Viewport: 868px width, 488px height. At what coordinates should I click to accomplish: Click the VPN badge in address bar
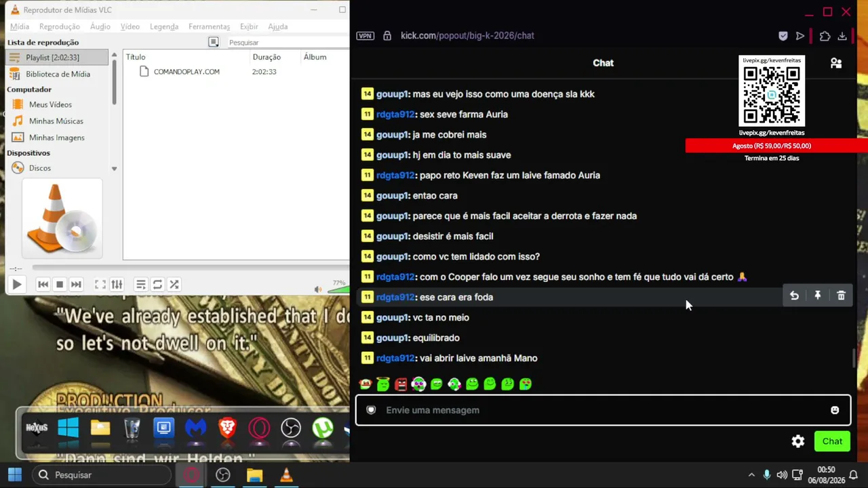(366, 36)
